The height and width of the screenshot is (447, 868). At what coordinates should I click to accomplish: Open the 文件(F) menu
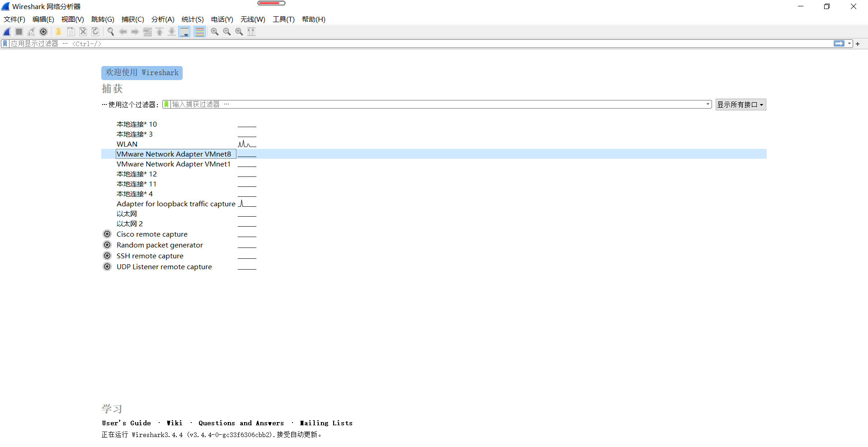(14, 19)
